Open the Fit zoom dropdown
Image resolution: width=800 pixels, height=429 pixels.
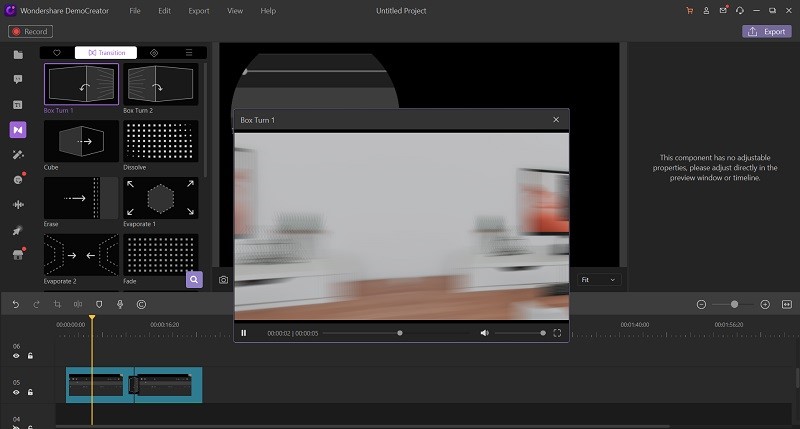point(598,280)
